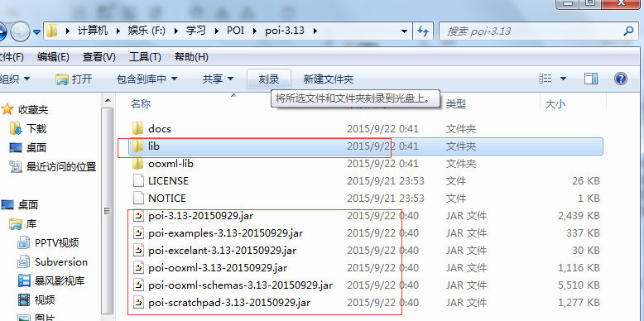This screenshot has width=644, height=321.
Task: Sort by the 类型 column header
Action: coord(456,104)
